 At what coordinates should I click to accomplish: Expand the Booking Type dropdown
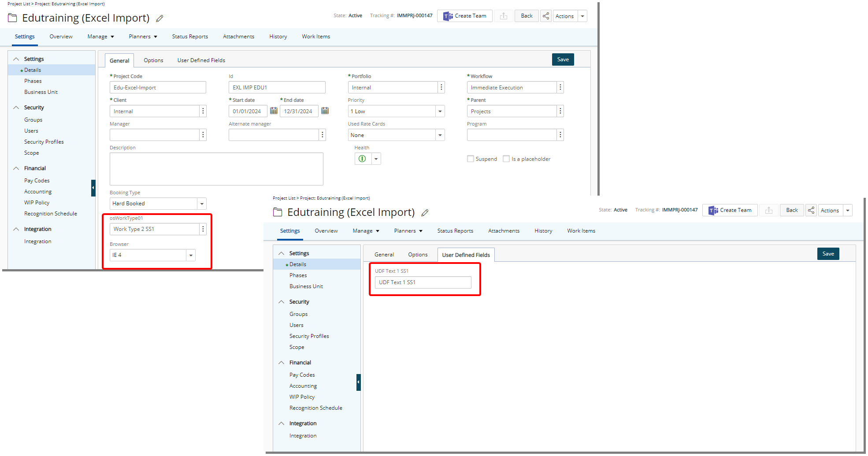(202, 204)
